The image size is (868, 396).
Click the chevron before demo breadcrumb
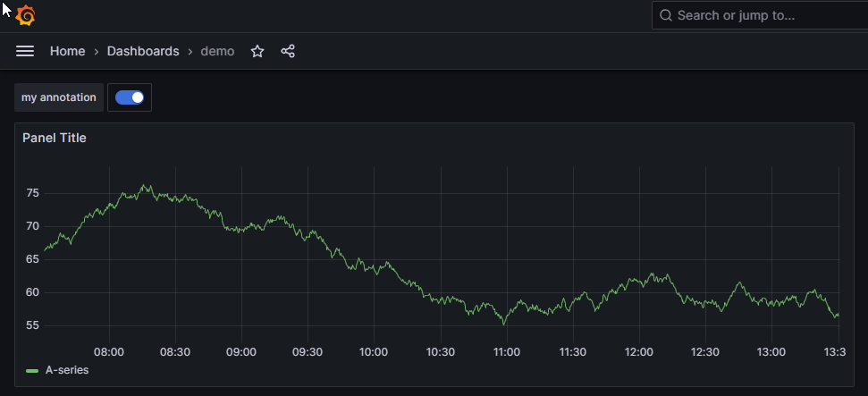click(x=190, y=52)
